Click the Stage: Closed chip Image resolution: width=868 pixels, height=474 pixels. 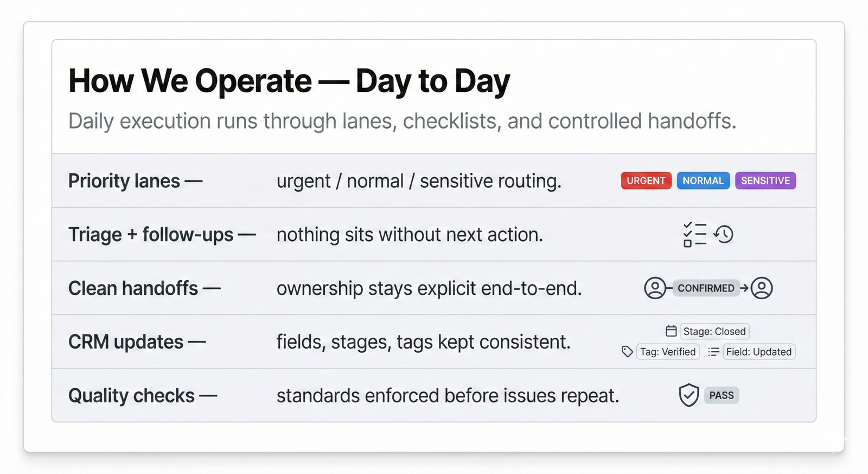(x=714, y=331)
